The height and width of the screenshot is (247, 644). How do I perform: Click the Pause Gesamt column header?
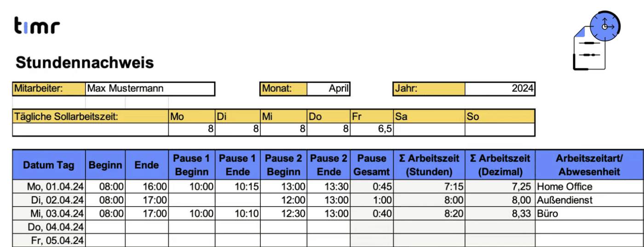coord(372,165)
